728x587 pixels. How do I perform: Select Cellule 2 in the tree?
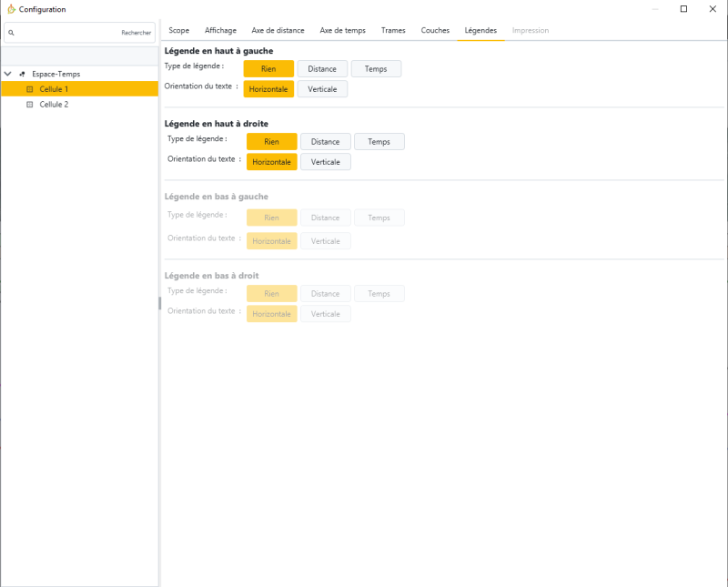54,105
